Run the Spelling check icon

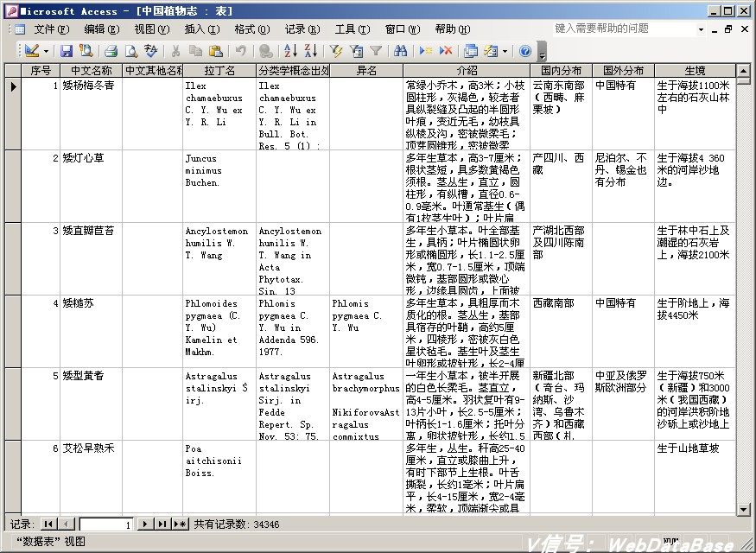click(x=151, y=51)
